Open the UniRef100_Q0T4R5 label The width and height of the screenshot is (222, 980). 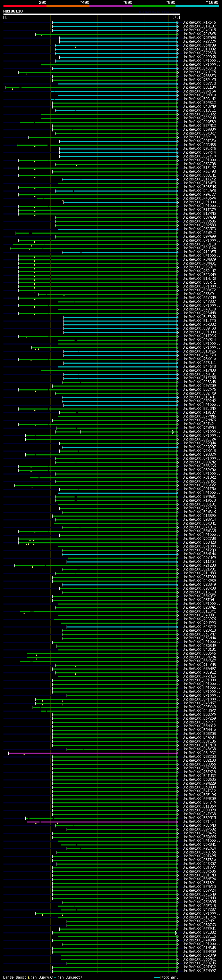click(199, 856)
